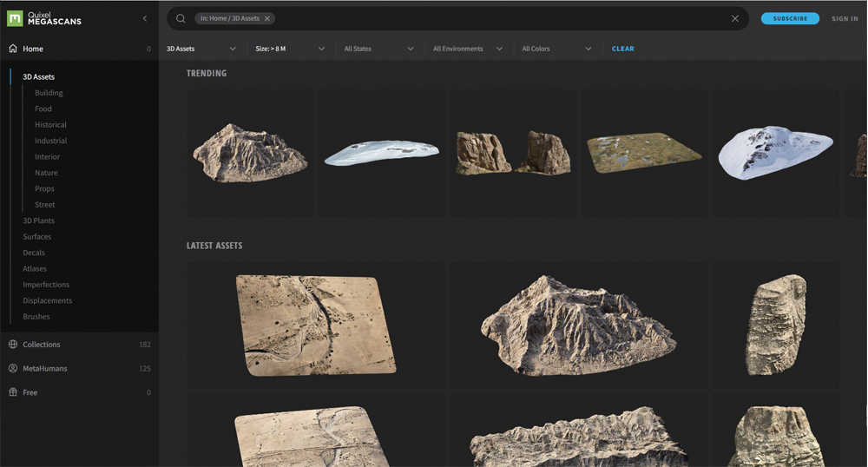The height and width of the screenshot is (467, 868).
Task: Open trending snowy mountain thumbnail
Action: coord(775,153)
